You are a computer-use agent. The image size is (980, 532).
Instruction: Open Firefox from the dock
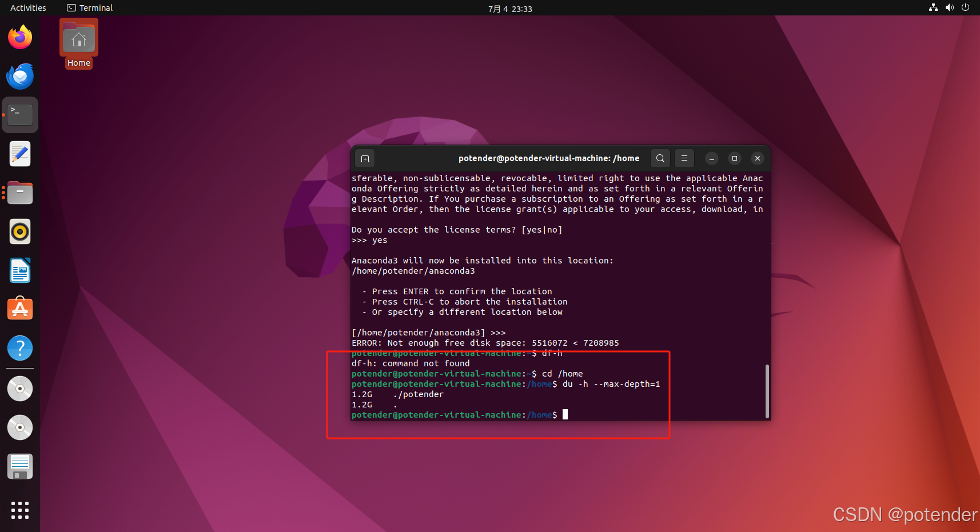pos(20,37)
